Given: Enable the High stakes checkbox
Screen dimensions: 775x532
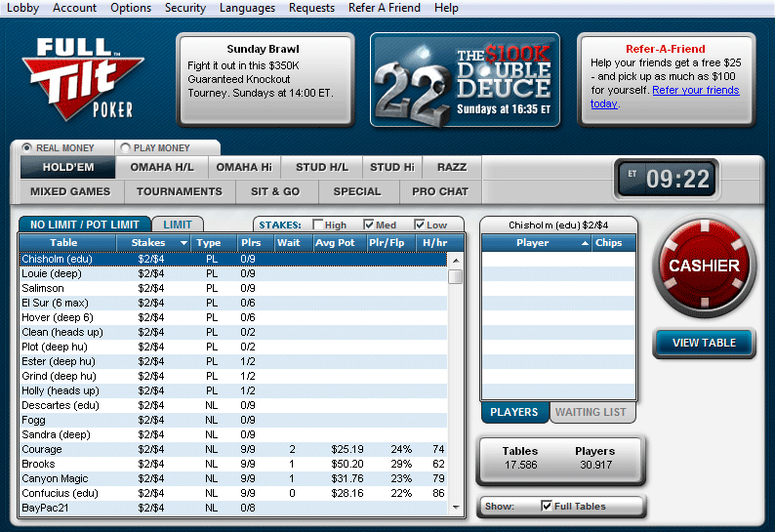Looking at the screenshot, I should 318,225.
